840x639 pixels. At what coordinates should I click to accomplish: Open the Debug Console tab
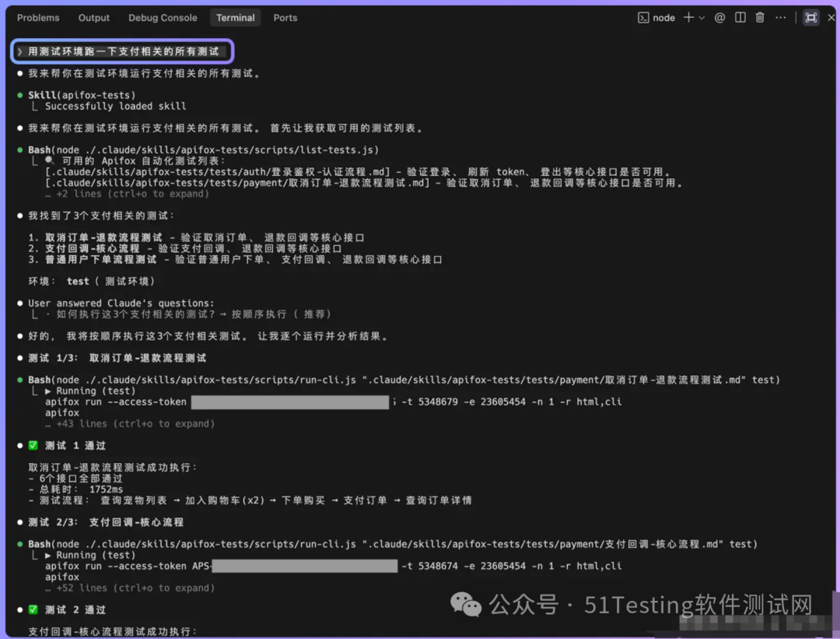[163, 18]
